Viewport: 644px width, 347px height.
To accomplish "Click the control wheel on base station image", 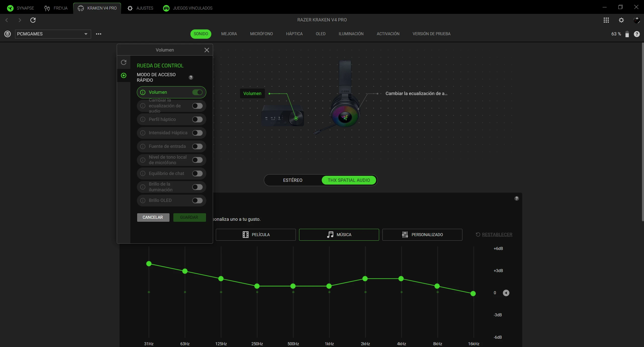I will tap(296, 118).
